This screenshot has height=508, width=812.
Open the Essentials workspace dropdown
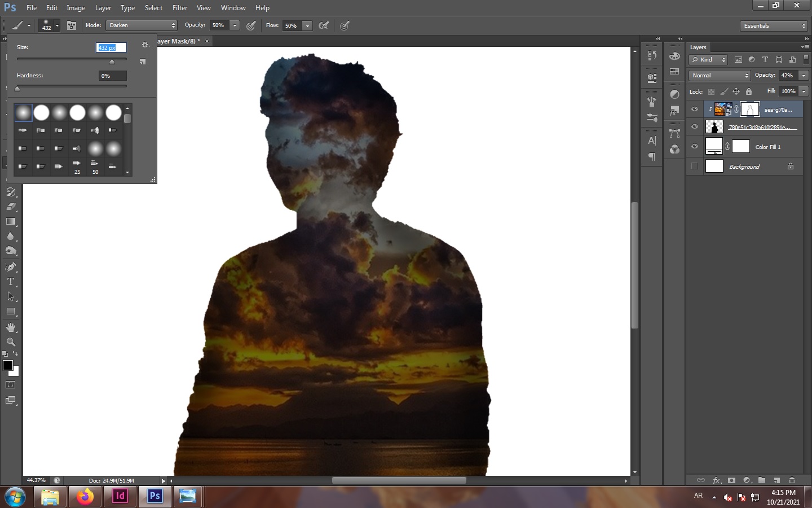tap(774, 26)
